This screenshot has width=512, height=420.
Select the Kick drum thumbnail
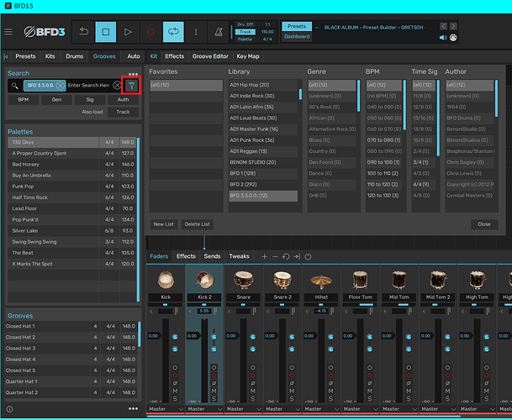coord(166,280)
